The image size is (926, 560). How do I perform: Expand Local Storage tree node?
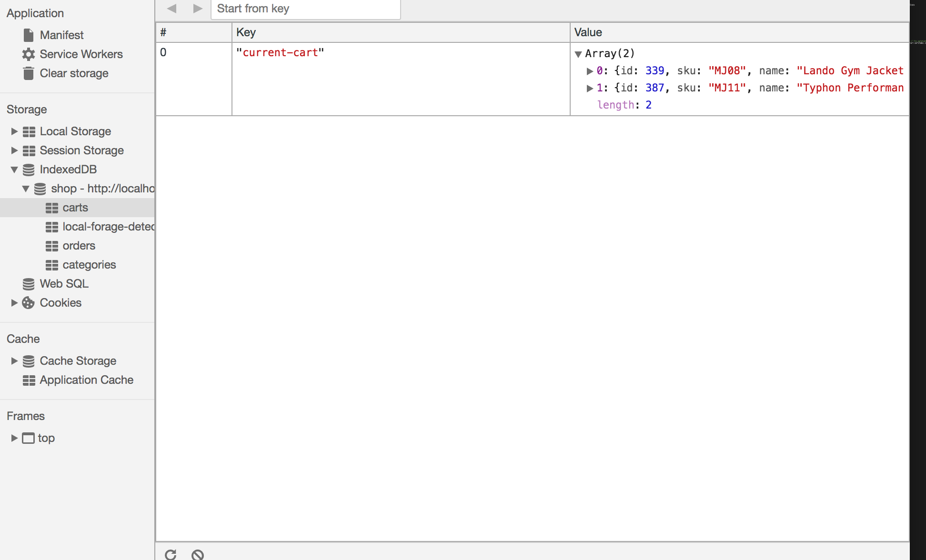(14, 131)
